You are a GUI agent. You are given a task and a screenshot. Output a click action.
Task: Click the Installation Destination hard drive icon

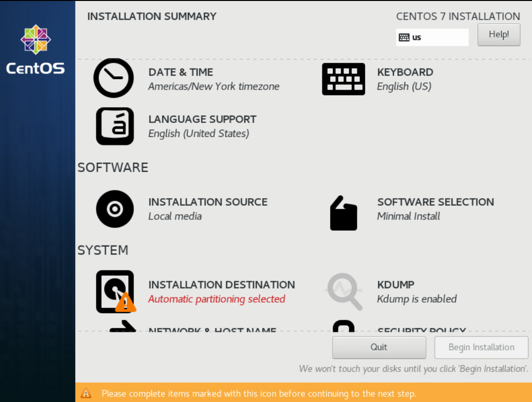point(115,292)
